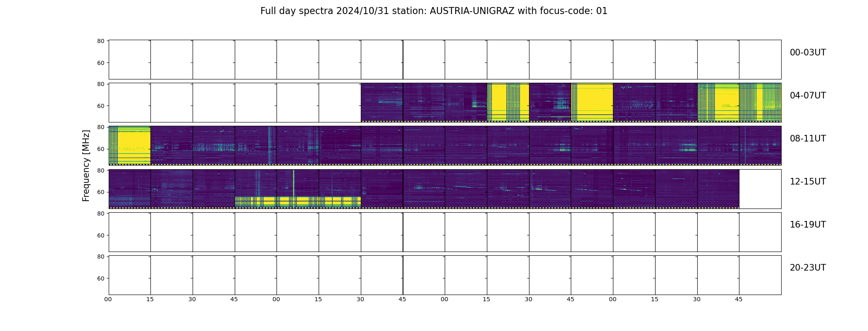Screen dimensions: 868x331
Task: Click the 80 tick label of the 04-07UT row
Action: (x=100, y=84)
